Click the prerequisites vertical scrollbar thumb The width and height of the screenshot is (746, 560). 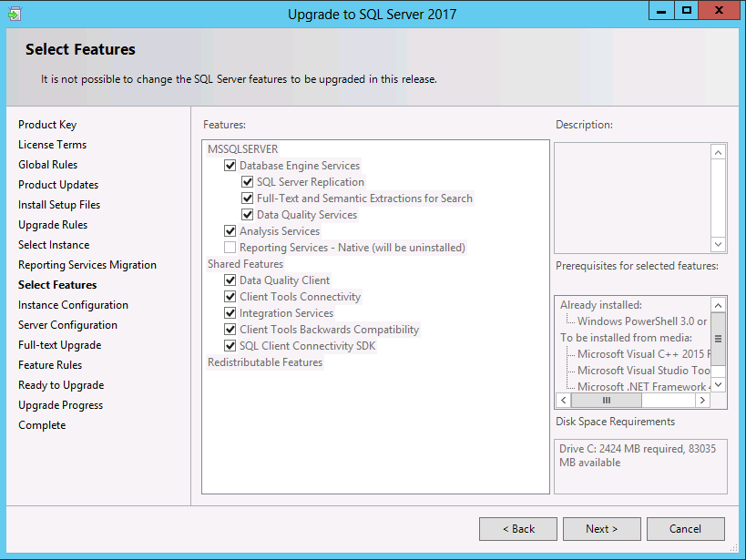click(719, 339)
